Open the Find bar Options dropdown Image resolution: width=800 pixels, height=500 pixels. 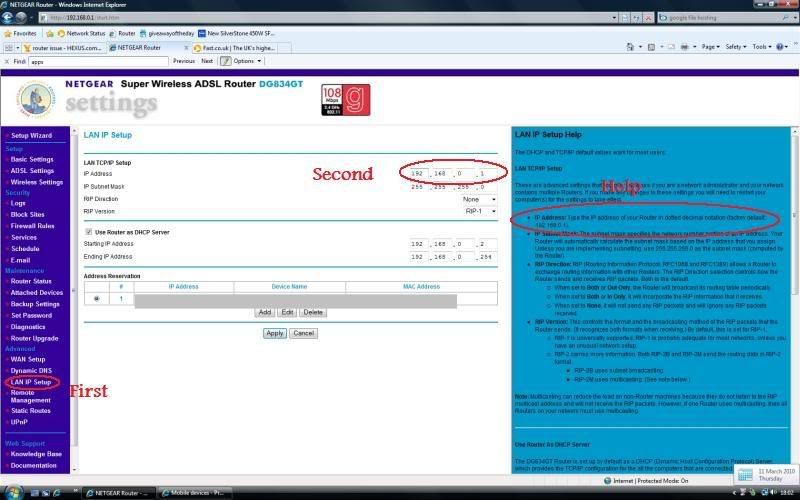247,61
